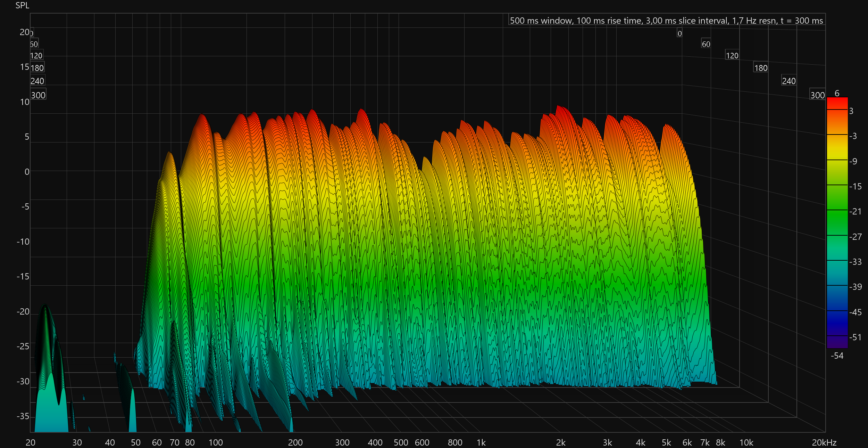868x448 pixels.
Task: Select the right-side 60 ms time marker
Action: click(x=706, y=44)
